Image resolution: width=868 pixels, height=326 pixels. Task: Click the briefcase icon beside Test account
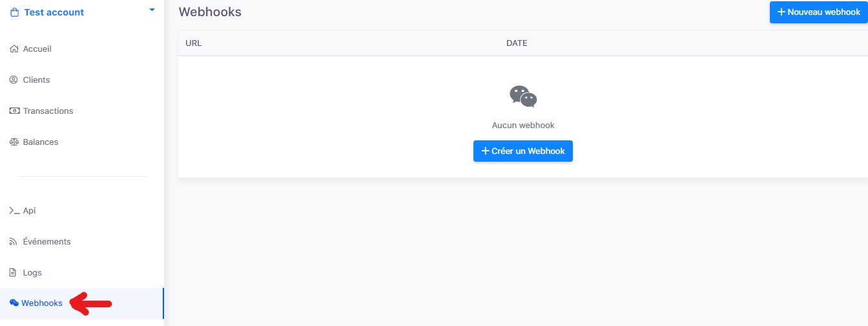[x=14, y=12]
